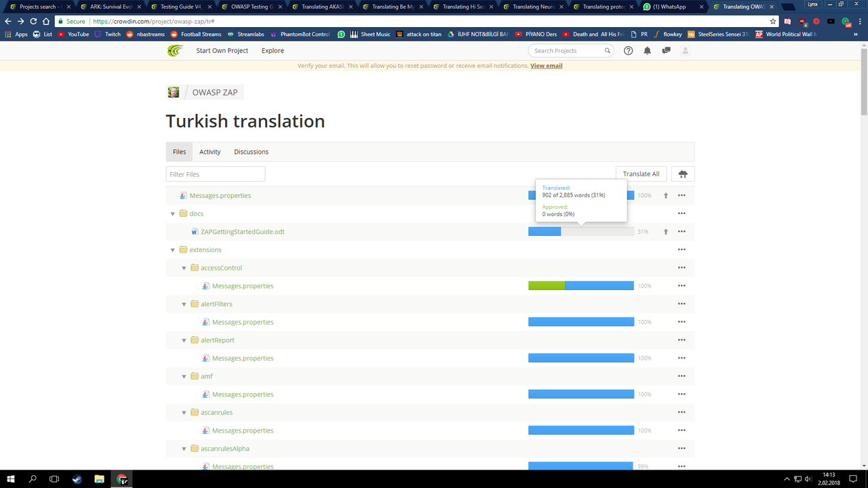
Task: Click the Translate All button
Action: click(642, 174)
